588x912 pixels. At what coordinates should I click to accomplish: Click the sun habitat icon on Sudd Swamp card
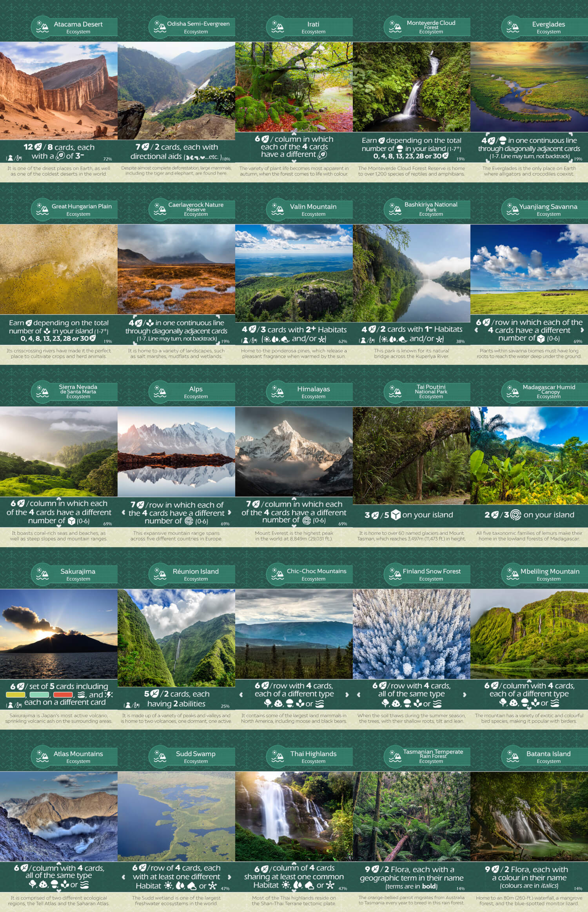[x=169, y=885]
